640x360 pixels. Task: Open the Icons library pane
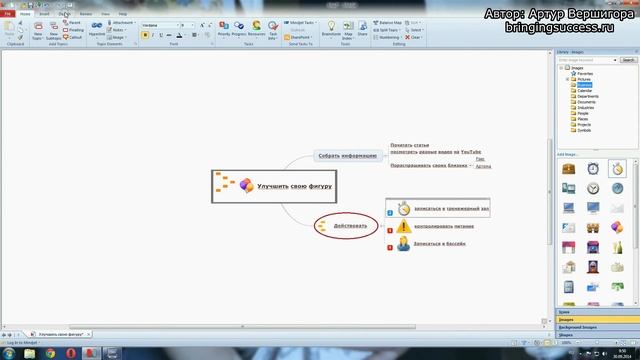click(597, 312)
